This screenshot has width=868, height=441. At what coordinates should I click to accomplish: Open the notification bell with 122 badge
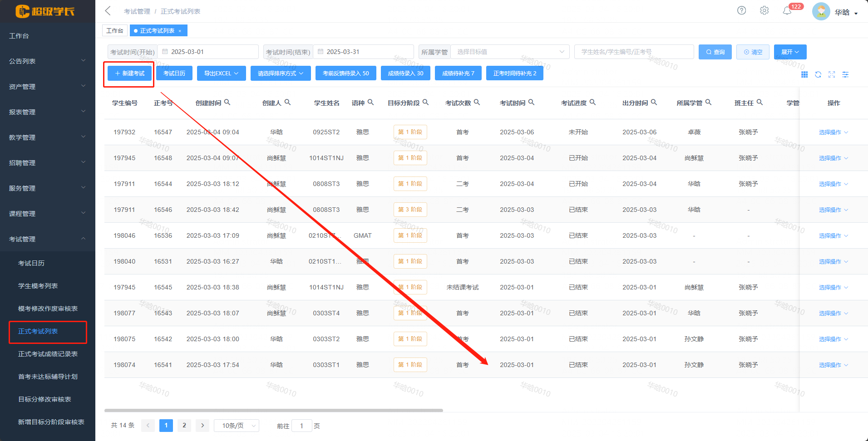point(787,10)
